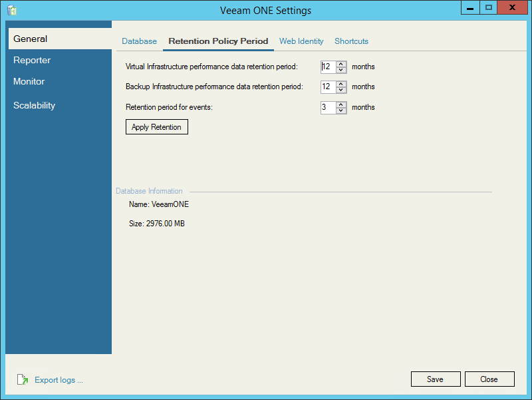Click the Size: 2976.00 MB text
Viewport: 532px width, 400px height.
click(157, 224)
